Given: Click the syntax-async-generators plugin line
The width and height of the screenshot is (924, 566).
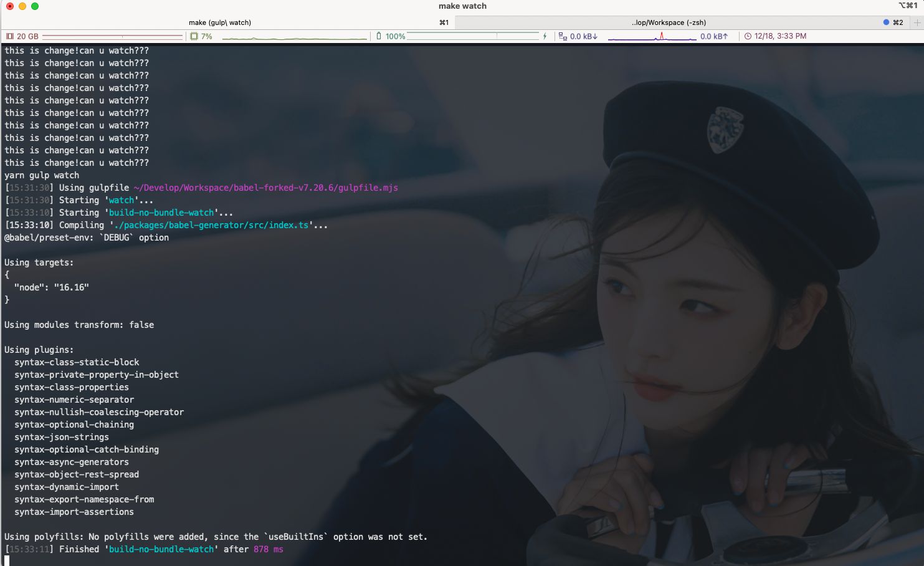Looking at the screenshot, I should click(x=72, y=462).
